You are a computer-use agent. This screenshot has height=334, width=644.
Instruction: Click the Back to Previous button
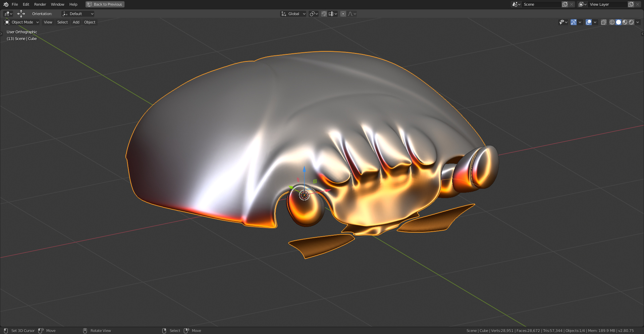[x=105, y=4]
